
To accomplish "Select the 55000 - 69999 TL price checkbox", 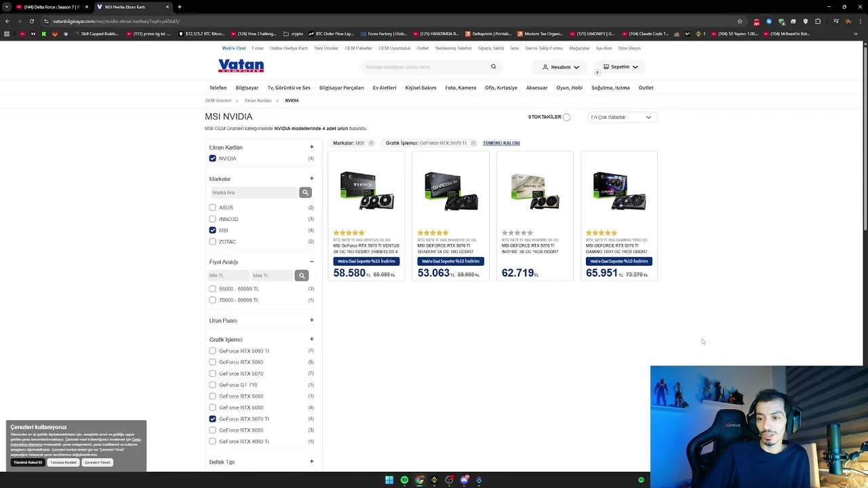I will 212,289.
